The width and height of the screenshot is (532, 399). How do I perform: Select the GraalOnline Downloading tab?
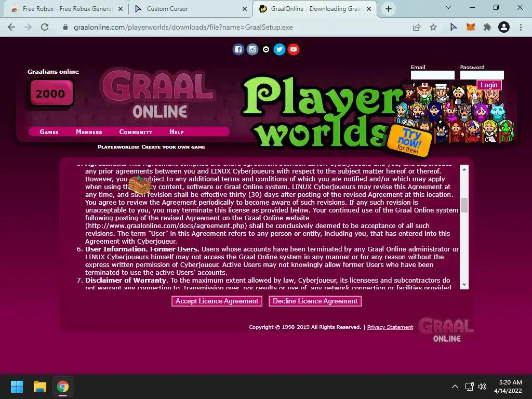(314, 9)
